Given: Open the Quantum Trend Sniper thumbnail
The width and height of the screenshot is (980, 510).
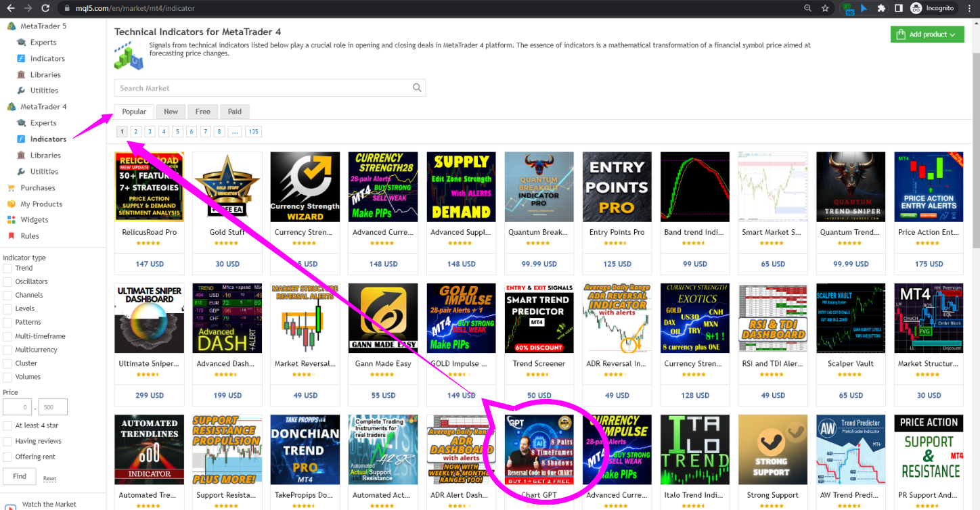Looking at the screenshot, I should point(851,187).
